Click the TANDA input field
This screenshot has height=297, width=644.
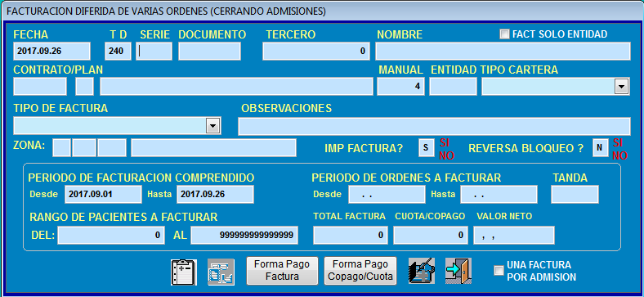(x=575, y=194)
